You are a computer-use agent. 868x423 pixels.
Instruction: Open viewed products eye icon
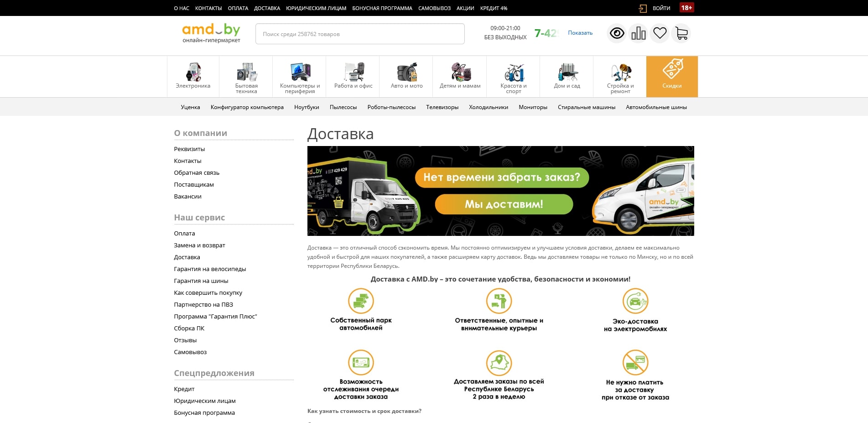[x=617, y=33]
